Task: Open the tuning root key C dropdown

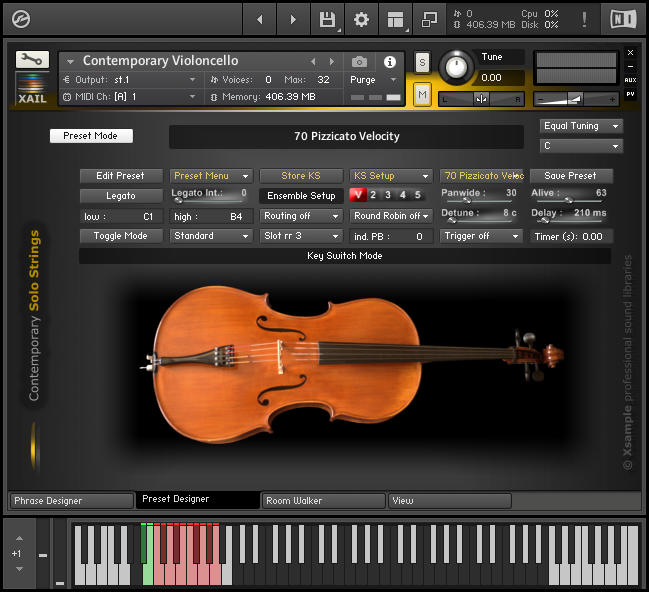Action: [581, 146]
